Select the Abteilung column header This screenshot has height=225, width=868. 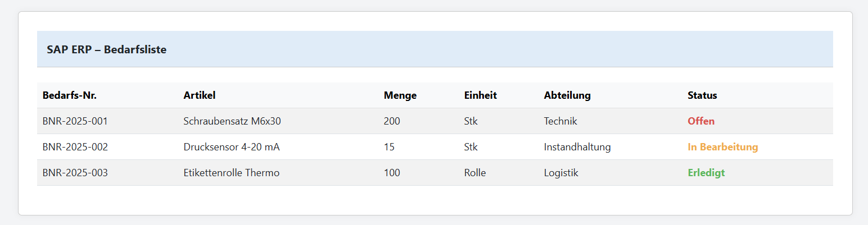[567, 95]
